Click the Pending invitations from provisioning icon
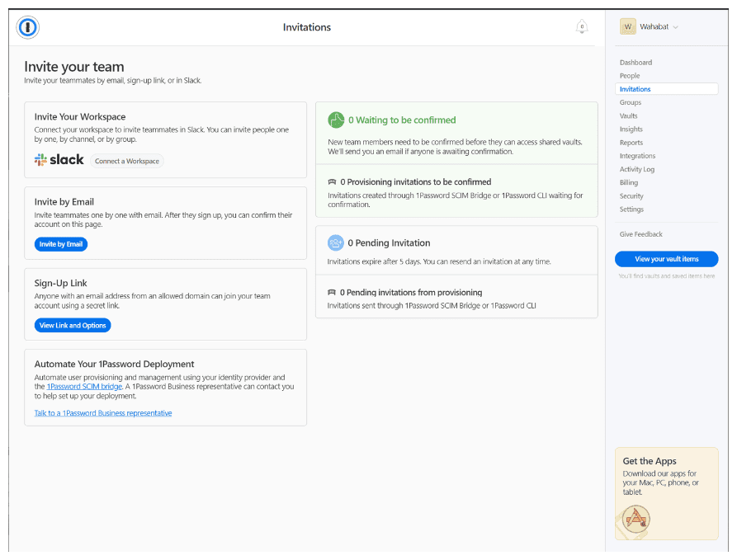This screenshot has height=560, width=737. (332, 293)
